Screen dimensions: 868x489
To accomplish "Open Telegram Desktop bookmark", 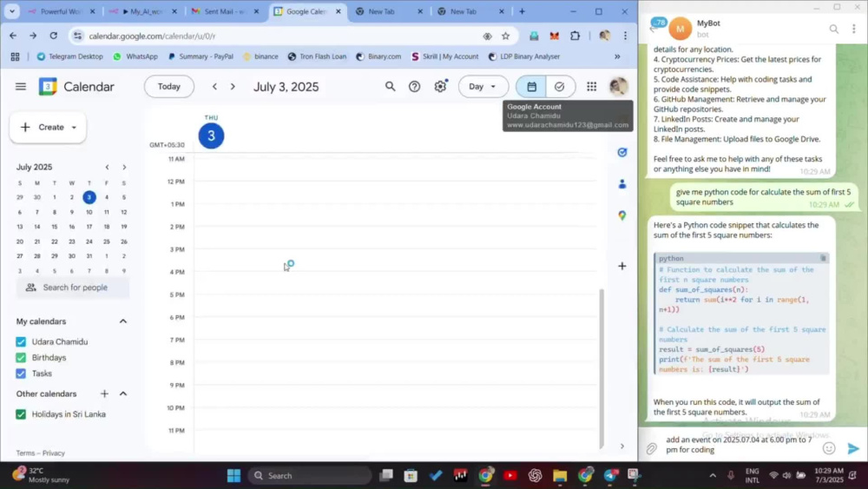I will [x=69, y=56].
